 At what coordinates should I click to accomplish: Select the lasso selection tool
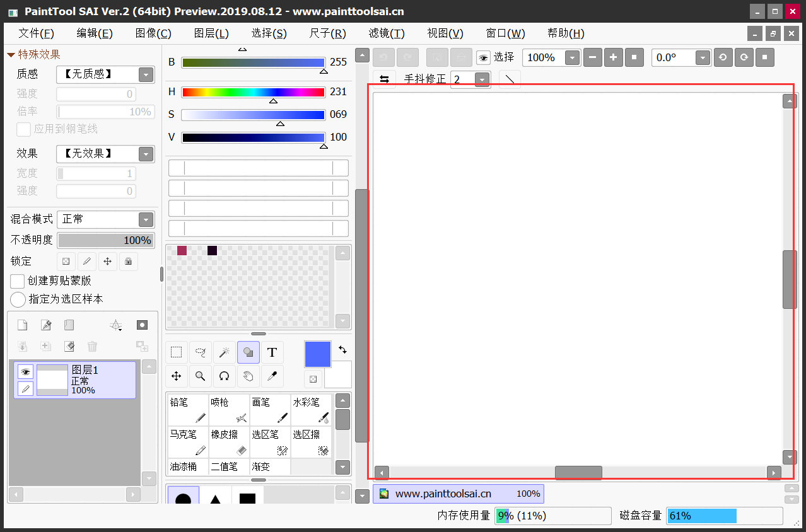coord(201,352)
